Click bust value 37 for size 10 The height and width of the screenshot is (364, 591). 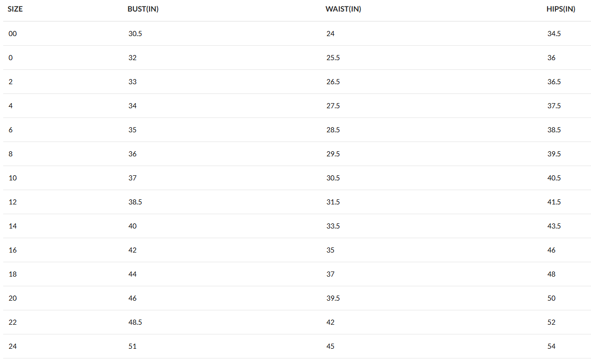pyautogui.click(x=132, y=178)
